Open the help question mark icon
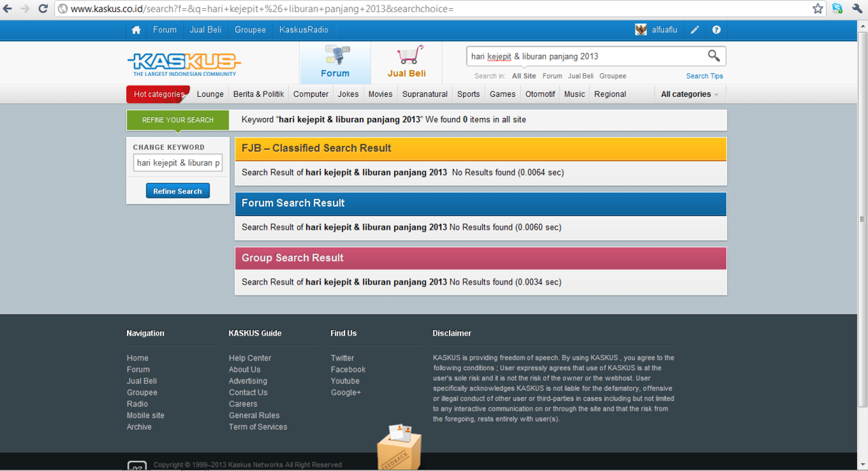Screen dimensions: 868x471 click(x=717, y=30)
